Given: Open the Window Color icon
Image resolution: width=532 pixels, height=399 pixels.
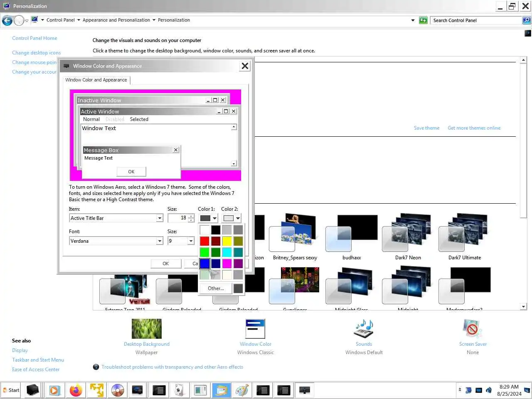Looking at the screenshot, I should (255, 329).
